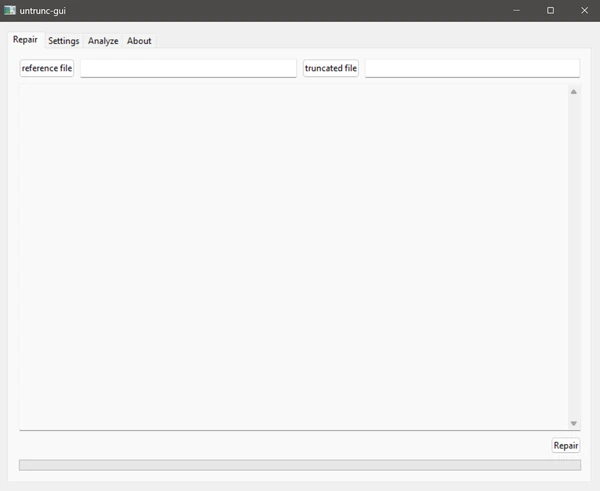Open the Analyze tab
Image resolution: width=600 pixels, height=491 pixels.
pyautogui.click(x=103, y=41)
